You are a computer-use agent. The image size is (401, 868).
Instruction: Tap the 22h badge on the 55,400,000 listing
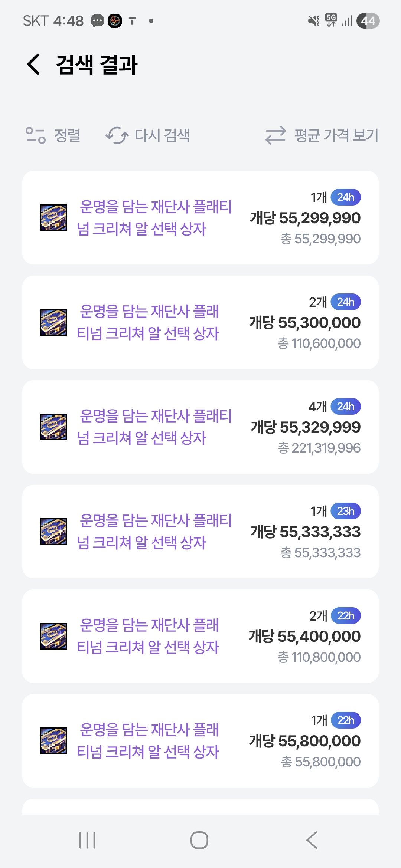pos(346,616)
